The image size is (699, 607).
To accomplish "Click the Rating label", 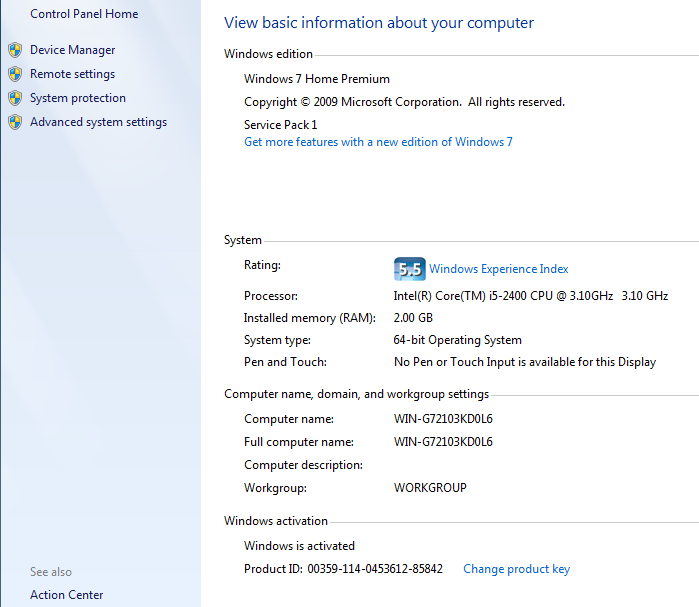I will point(263,265).
